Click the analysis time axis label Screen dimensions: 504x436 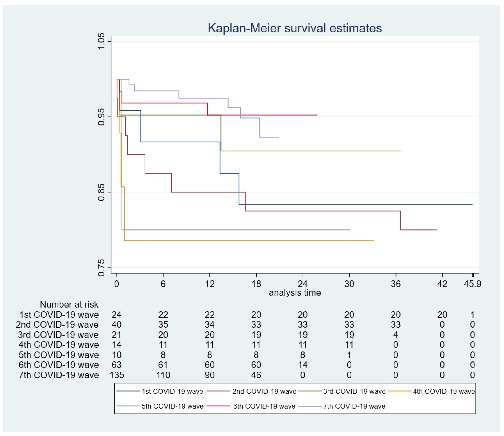pyautogui.click(x=295, y=292)
